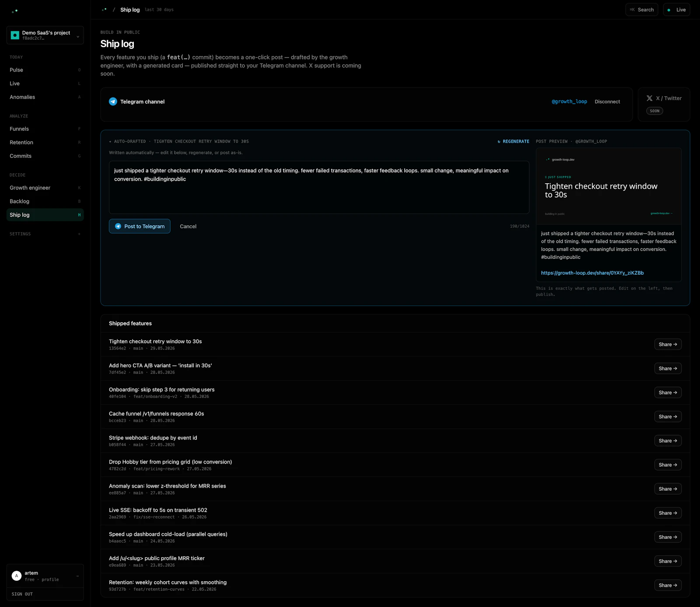This screenshot has width=700, height=607.
Task: Click 'feat/pricing-rework' branch text
Action: click(x=157, y=469)
